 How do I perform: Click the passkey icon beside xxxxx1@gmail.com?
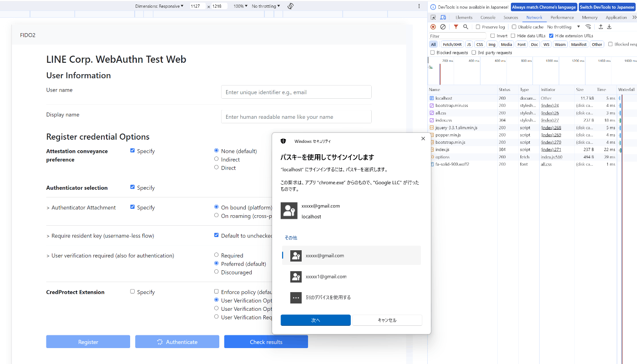[x=296, y=277]
